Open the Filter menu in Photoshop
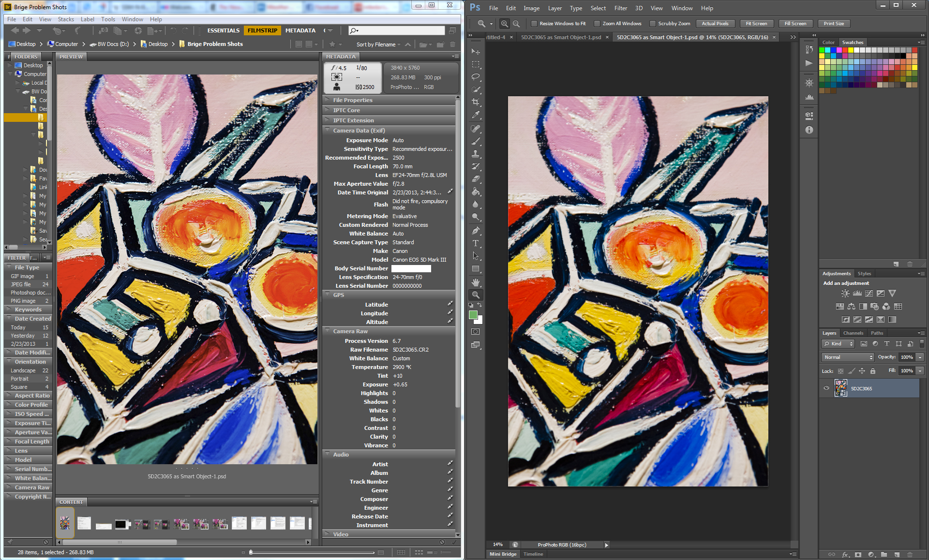The width and height of the screenshot is (929, 560). 620,8
